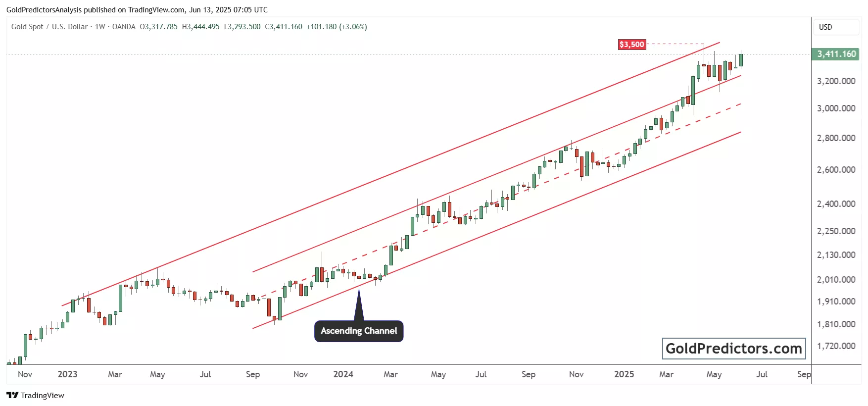Click the 2024 year label on time axis

(343, 374)
